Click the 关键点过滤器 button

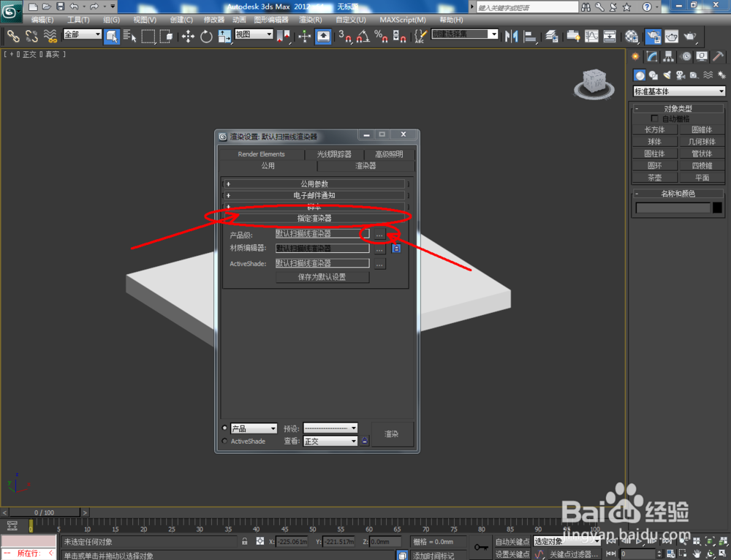coord(574,554)
